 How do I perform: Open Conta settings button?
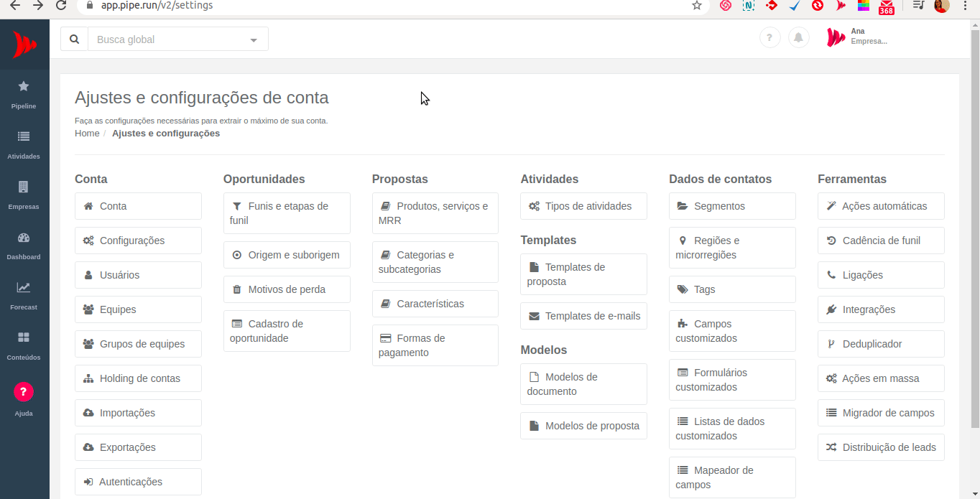coord(138,206)
